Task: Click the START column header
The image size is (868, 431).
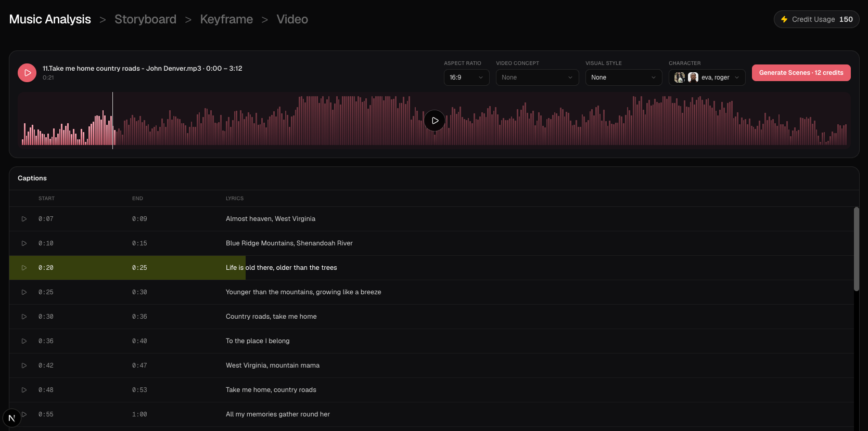Action: pos(46,199)
